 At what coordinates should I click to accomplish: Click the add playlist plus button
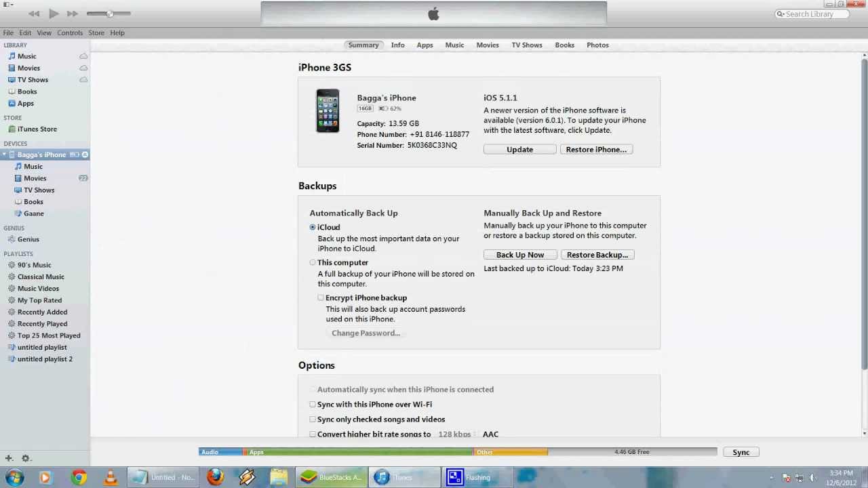9,459
